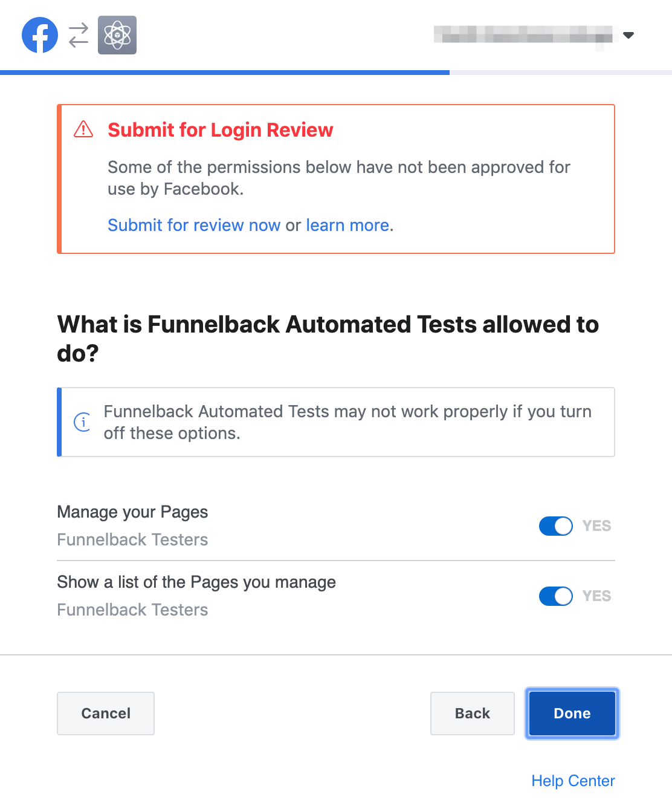Click the exchange arrows icon between logos

click(x=77, y=35)
